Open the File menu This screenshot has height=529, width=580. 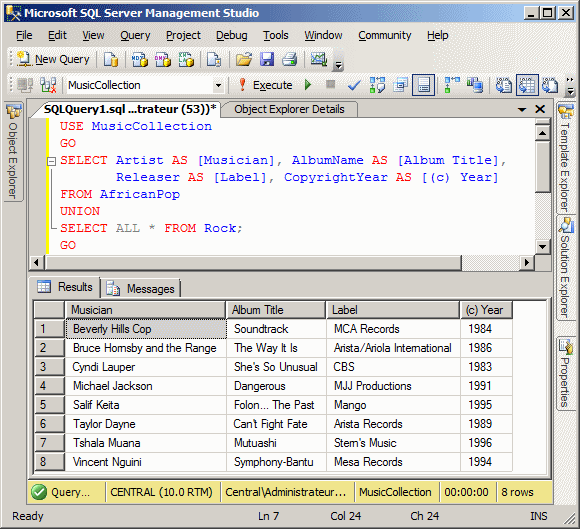(24, 35)
